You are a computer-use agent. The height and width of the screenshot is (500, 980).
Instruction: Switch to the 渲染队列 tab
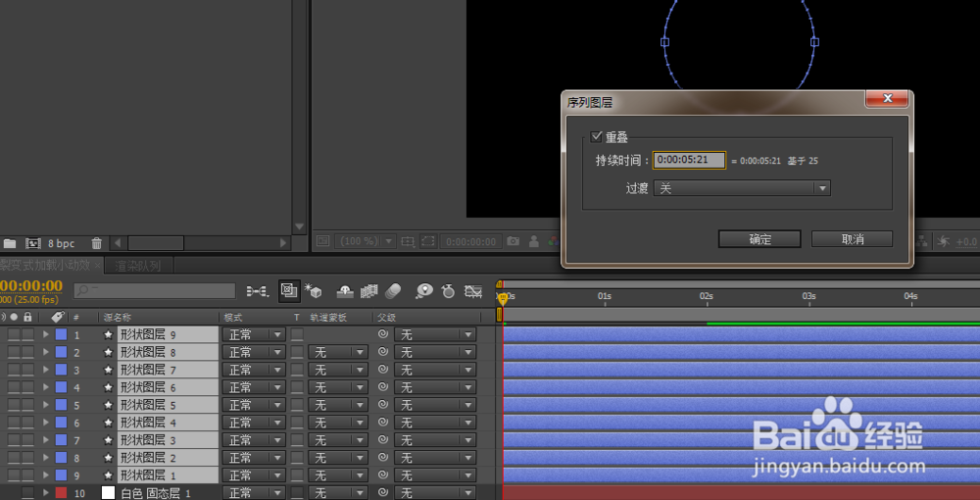pos(138,266)
